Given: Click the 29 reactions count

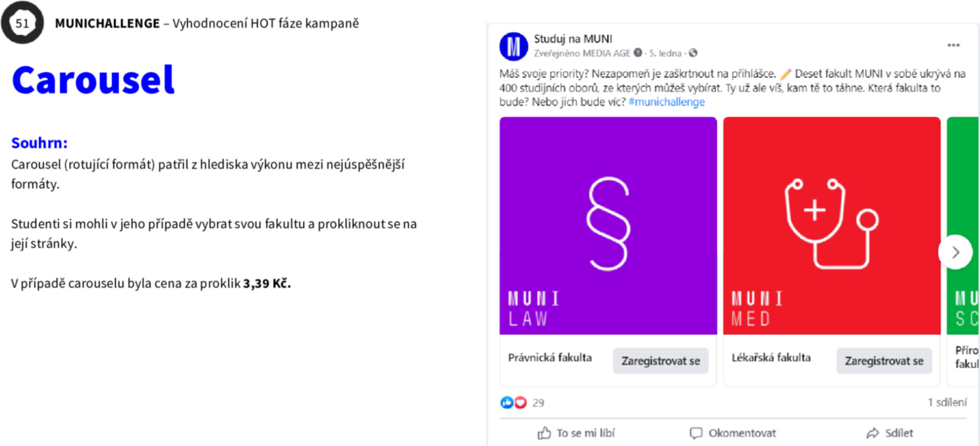Looking at the screenshot, I should click(538, 403).
